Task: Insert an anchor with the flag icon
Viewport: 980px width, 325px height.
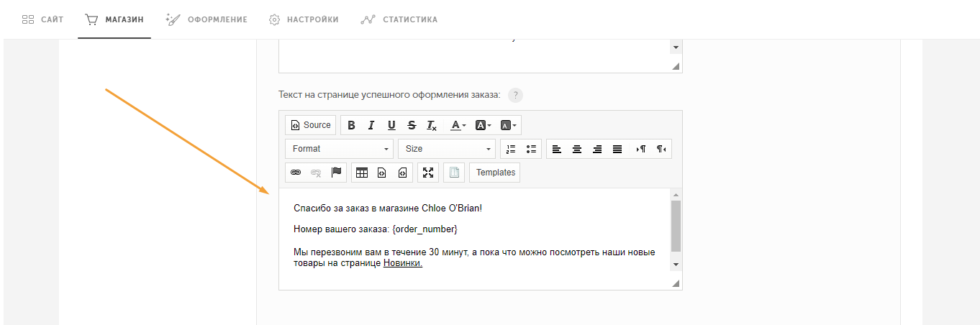Action: [x=336, y=173]
